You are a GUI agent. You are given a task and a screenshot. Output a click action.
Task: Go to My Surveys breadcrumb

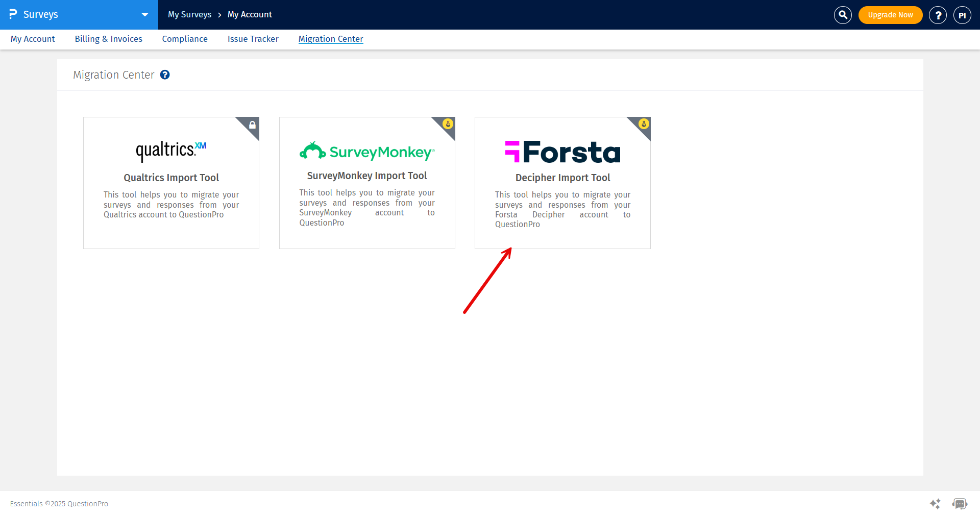pyautogui.click(x=189, y=15)
